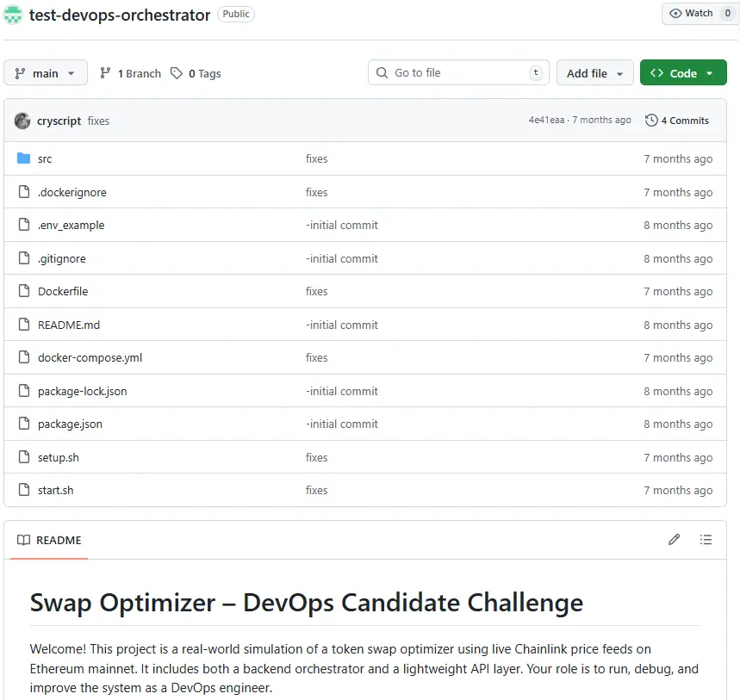
Task: View commit history via 4 Commits
Action: (x=677, y=121)
